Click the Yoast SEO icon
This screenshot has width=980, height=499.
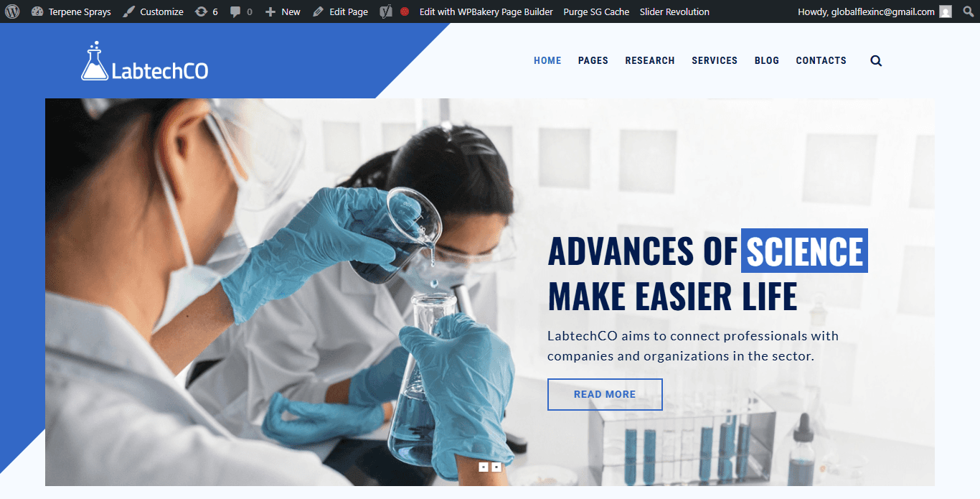[385, 11]
